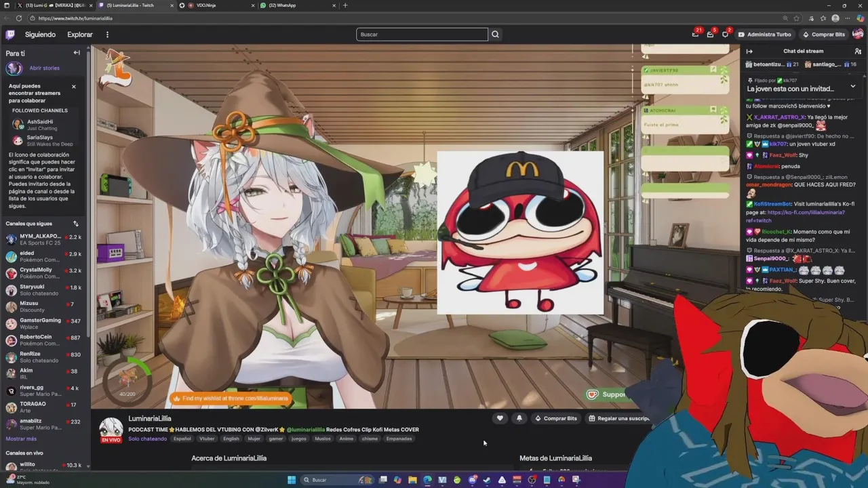The image size is (868, 488).
Task: Open GamsterGaming channel in sidebar
Action: (x=45, y=323)
